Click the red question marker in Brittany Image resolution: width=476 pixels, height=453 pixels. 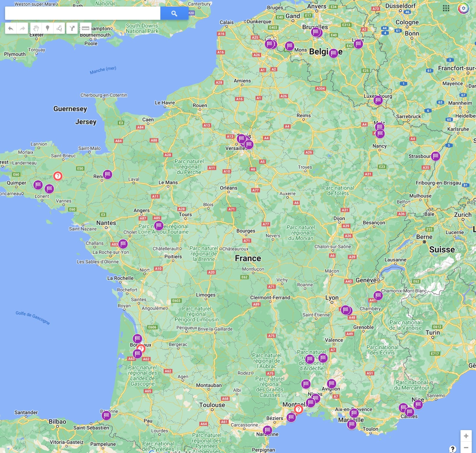tap(58, 176)
